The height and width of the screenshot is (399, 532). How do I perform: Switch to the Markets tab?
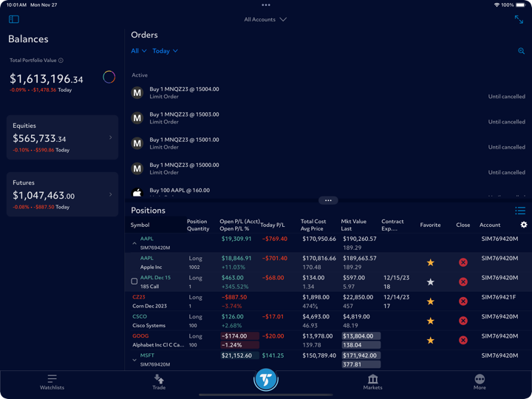click(x=372, y=381)
